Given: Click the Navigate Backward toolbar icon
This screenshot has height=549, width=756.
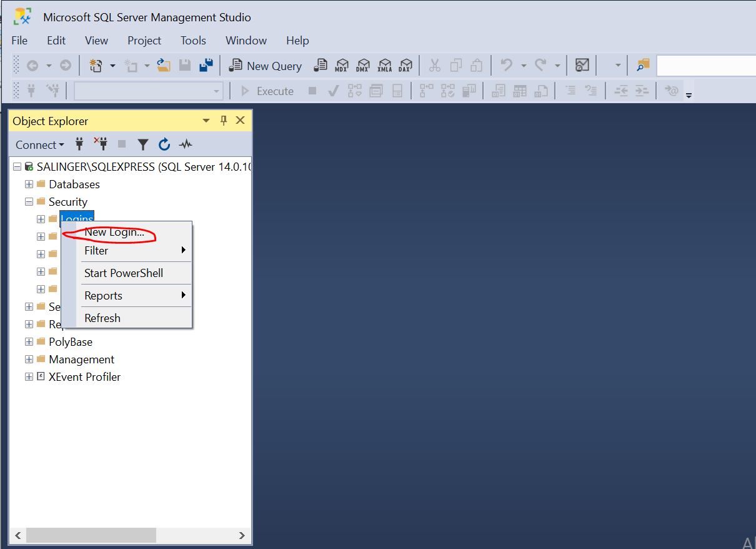Looking at the screenshot, I should click(32, 66).
